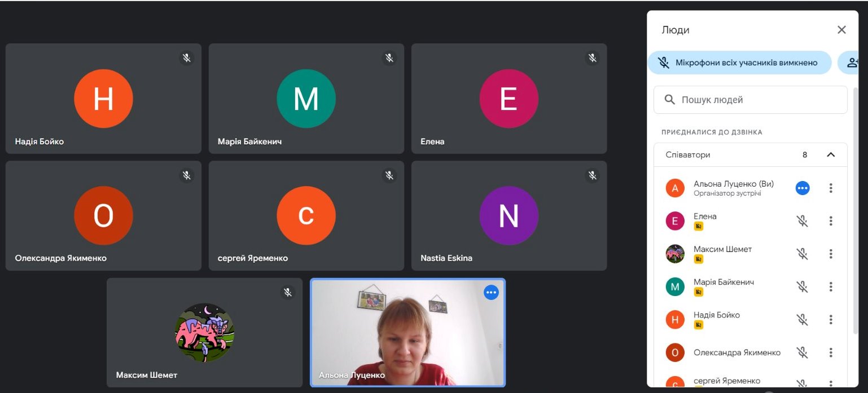Screen dimensions: 868x393
Task: Click muted mic icon on сергей Яременко tile
Action: [389, 175]
